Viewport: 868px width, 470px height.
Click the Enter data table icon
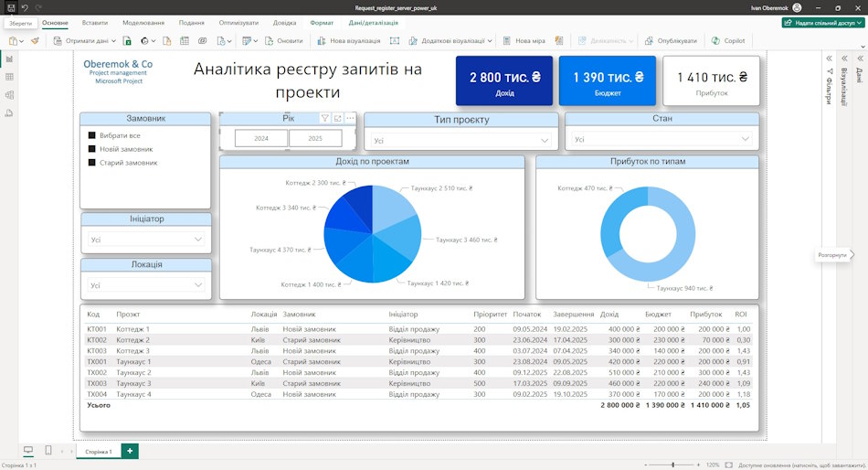[185, 40]
